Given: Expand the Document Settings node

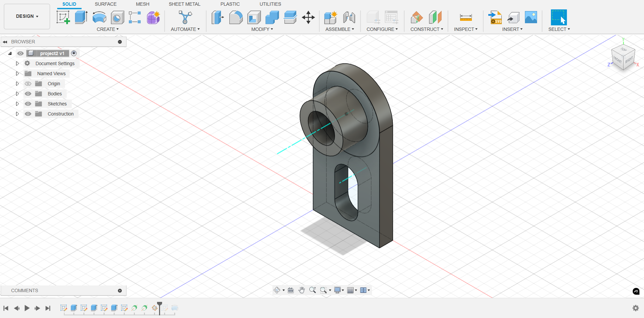Looking at the screenshot, I should click(x=17, y=63).
